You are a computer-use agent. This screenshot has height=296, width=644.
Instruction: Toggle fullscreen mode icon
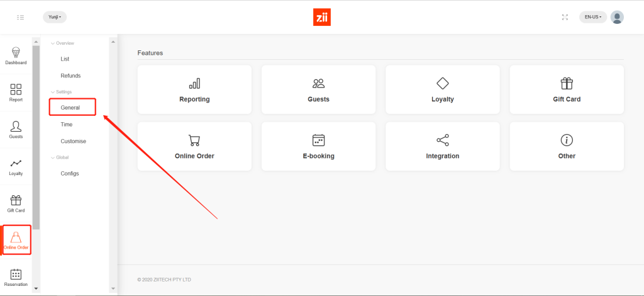565,17
